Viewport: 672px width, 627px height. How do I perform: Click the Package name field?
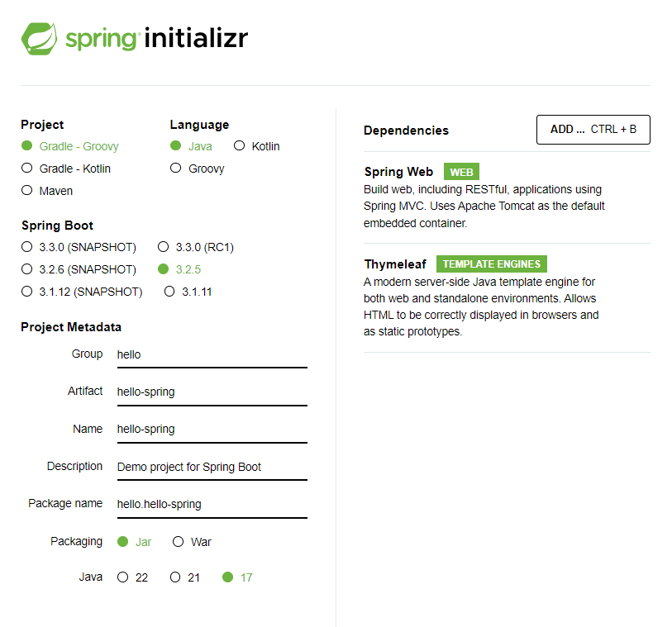click(212, 505)
